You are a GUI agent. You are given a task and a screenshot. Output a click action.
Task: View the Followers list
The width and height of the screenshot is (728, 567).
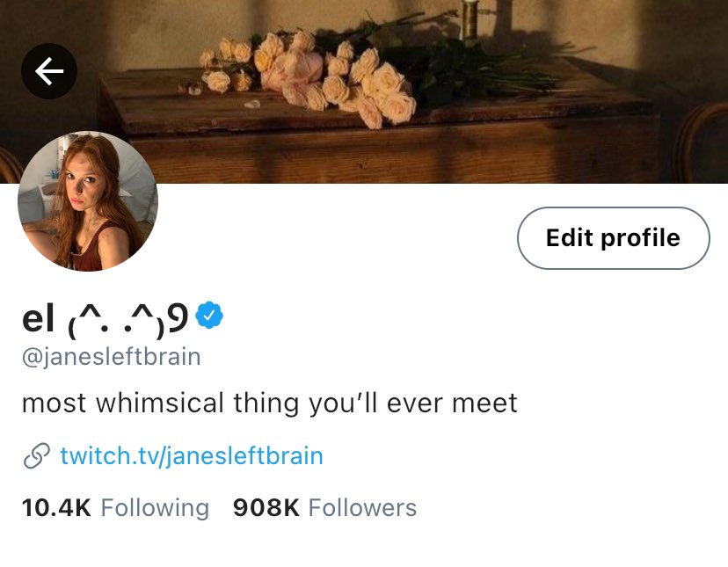[x=324, y=508]
